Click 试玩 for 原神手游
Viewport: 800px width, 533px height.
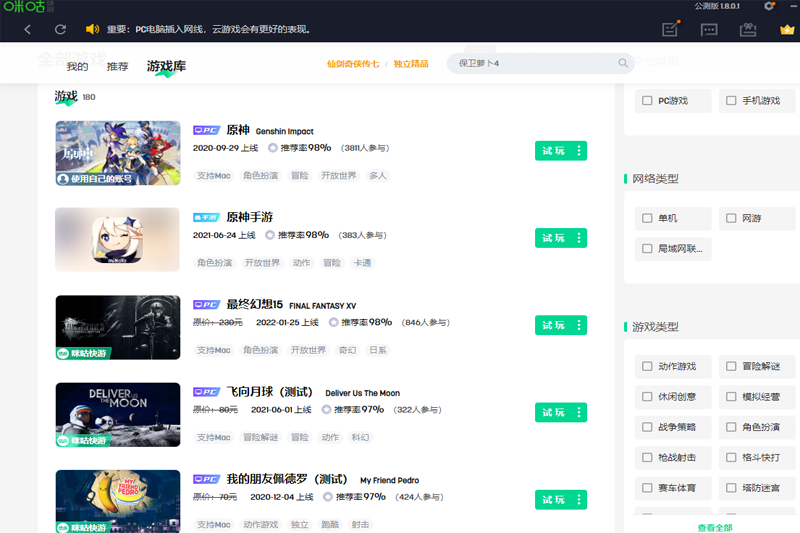[554, 238]
